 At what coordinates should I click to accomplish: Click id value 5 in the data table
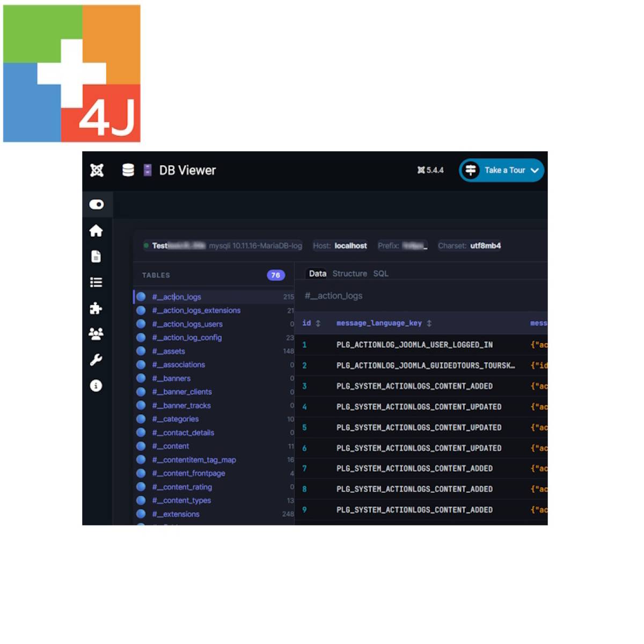click(x=304, y=428)
